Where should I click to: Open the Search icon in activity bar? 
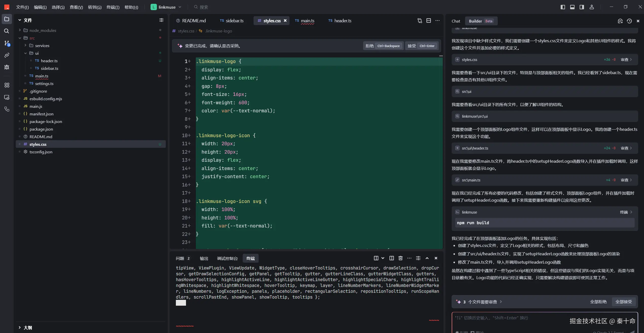(7, 31)
